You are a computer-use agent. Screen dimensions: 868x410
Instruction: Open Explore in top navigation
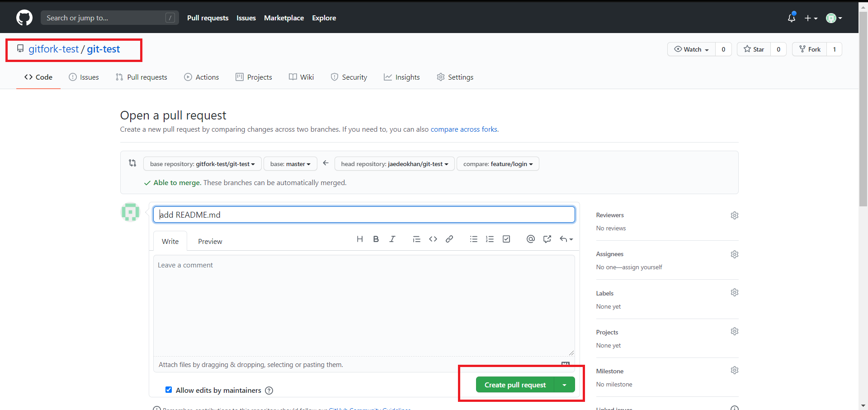pyautogui.click(x=324, y=18)
